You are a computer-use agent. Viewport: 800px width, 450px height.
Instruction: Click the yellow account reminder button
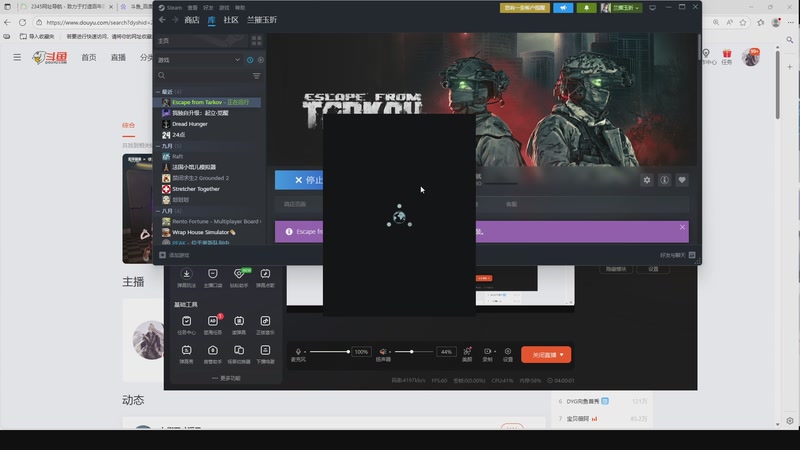tap(525, 8)
